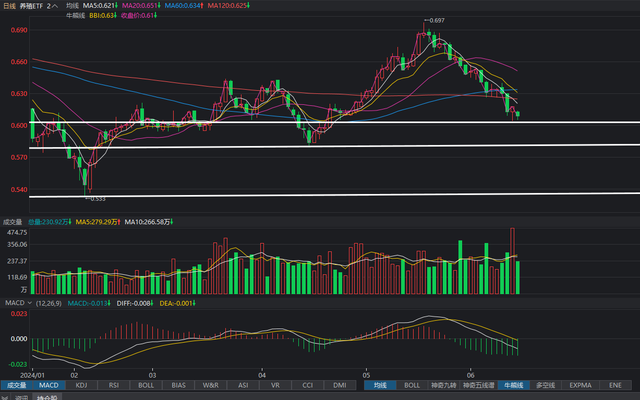Viewport: 640px width, 400px height.
Task: Click the 2024/01 date axis marker
Action: click(32, 375)
